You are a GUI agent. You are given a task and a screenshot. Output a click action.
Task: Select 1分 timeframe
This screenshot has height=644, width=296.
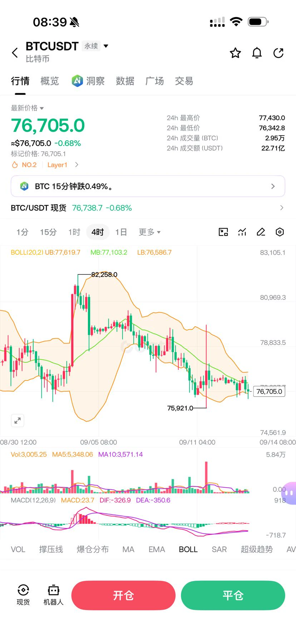point(22,232)
